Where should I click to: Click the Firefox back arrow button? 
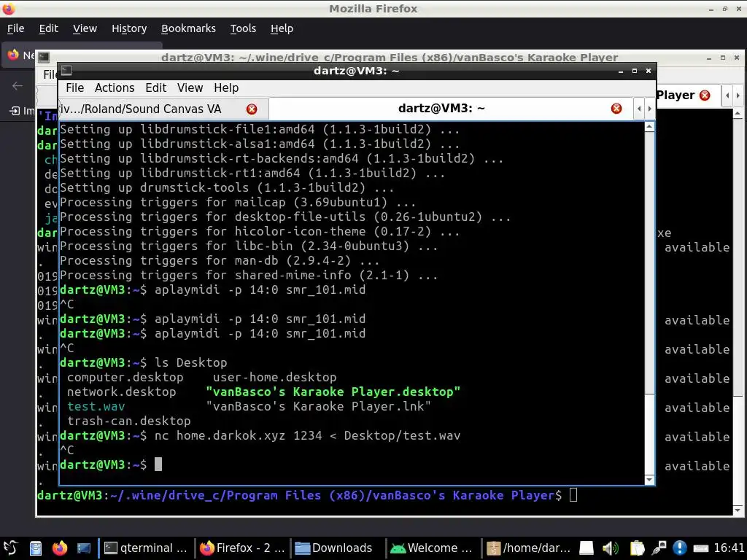(x=18, y=86)
